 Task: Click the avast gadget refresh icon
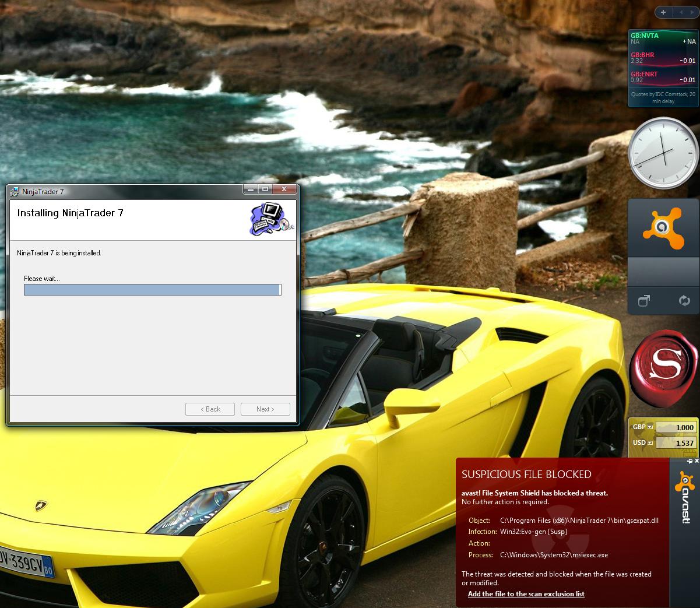tap(684, 301)
